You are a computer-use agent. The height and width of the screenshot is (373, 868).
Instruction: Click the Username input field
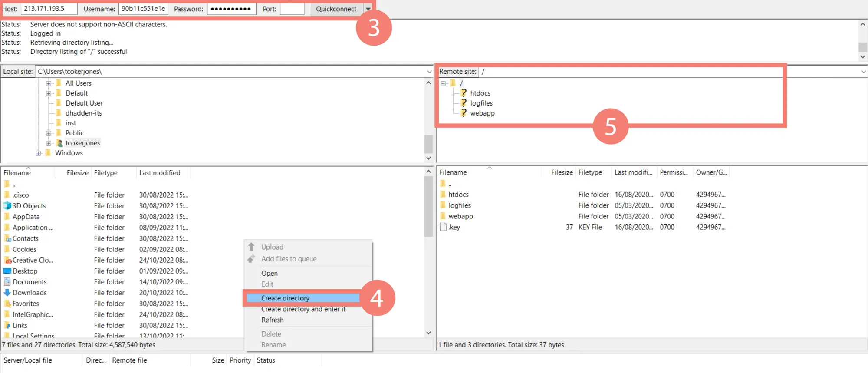(143, 9)
